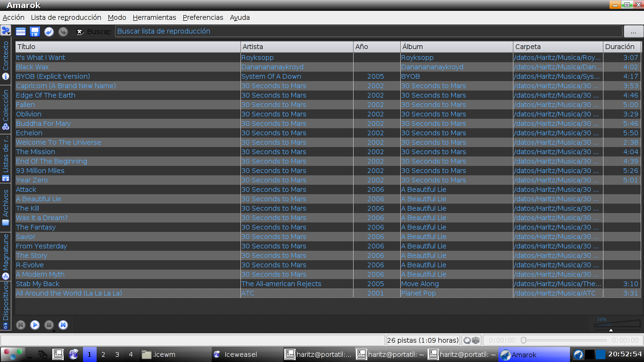The image size is (644, 362).
Task: Open the Preferencias menu
Action: point(203,17)
